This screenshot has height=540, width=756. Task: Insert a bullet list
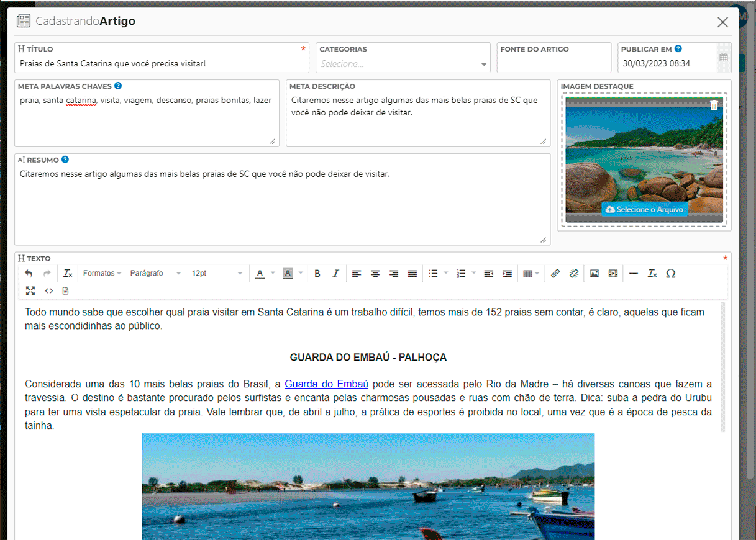(x=434, y=273)
